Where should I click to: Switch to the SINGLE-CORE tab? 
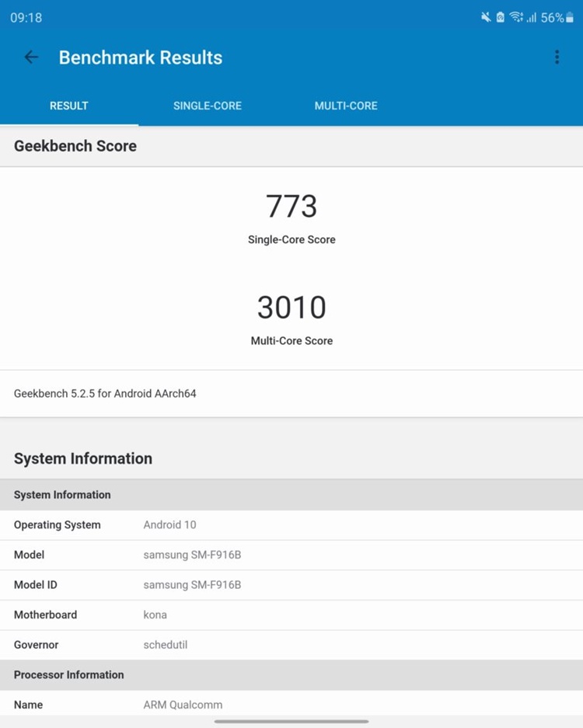coord(208,106)
